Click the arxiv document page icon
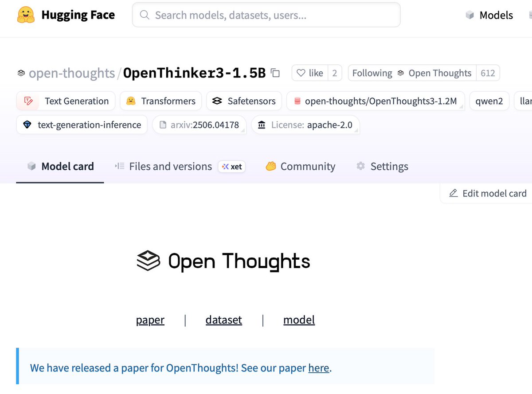The image size is (532, 394). pos(163,125)
